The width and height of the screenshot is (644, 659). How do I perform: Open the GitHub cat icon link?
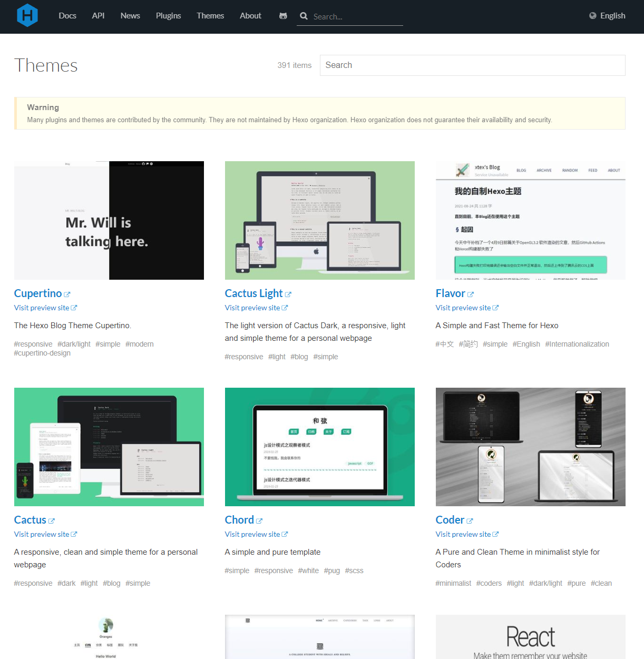click(x=283, y=16)
